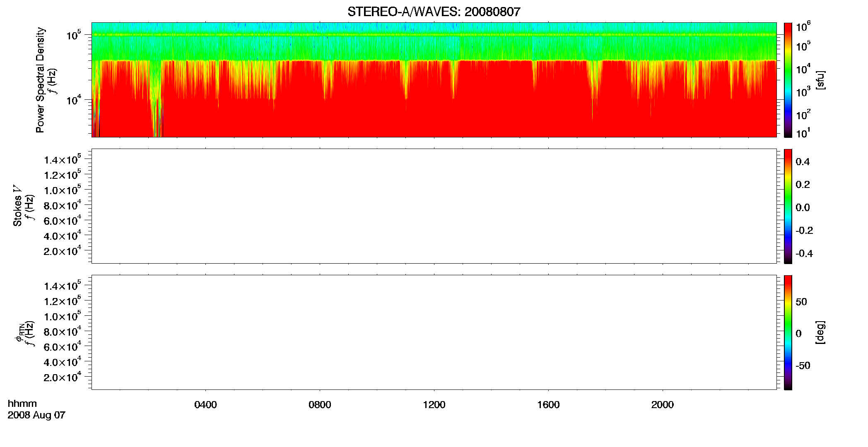Click the empty Stokes V plot panel

point(434,206)
